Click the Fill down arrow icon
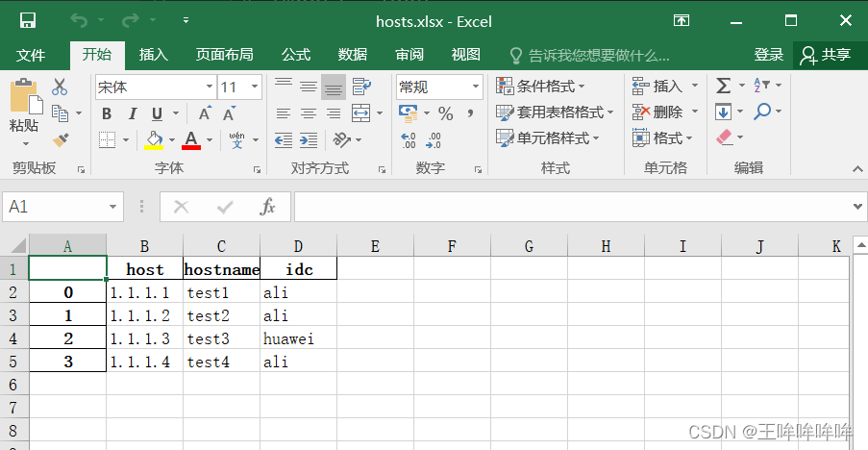 click(x=723, y=112)
